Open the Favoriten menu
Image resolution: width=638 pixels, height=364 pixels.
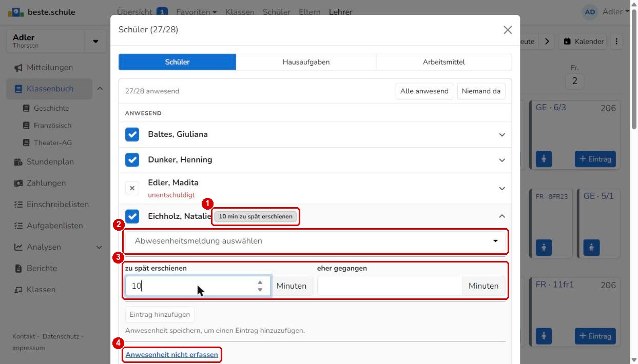pos(196,12)
